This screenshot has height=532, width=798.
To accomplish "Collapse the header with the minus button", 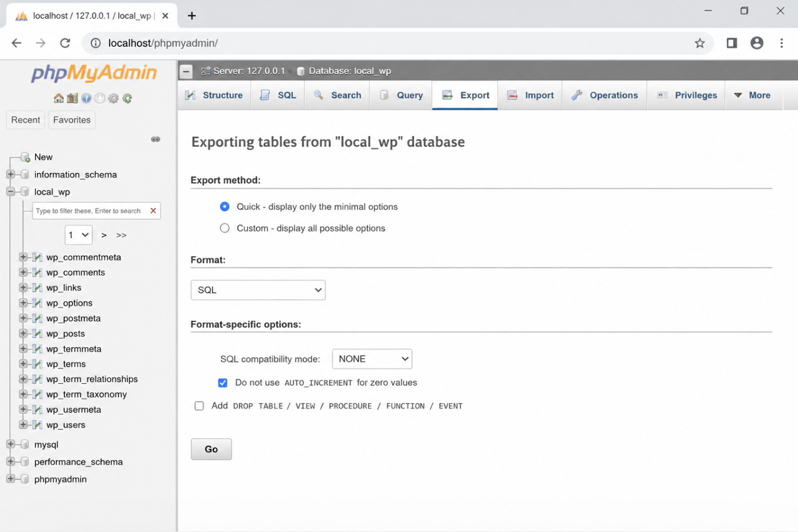I will pyautogui.click(x=186, y=71).
